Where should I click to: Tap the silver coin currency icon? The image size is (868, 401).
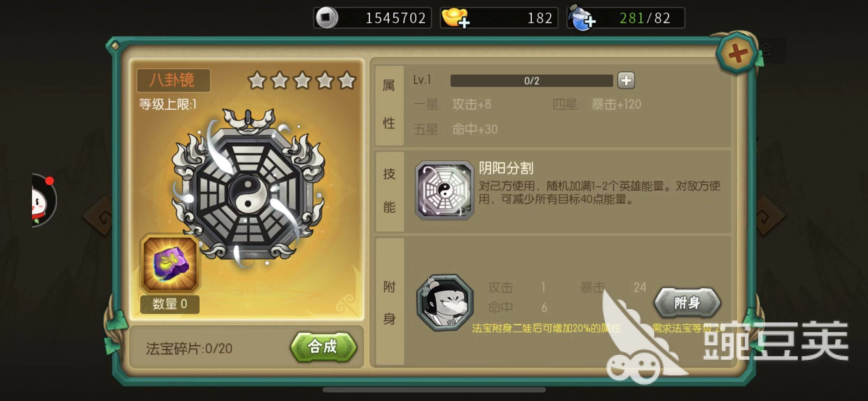326,17
